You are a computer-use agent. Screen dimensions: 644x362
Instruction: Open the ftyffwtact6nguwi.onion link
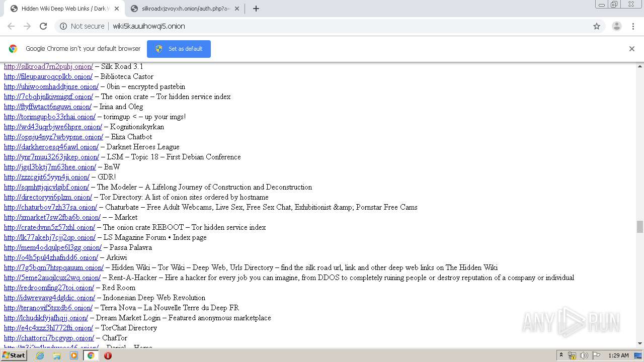click(48, 107)
